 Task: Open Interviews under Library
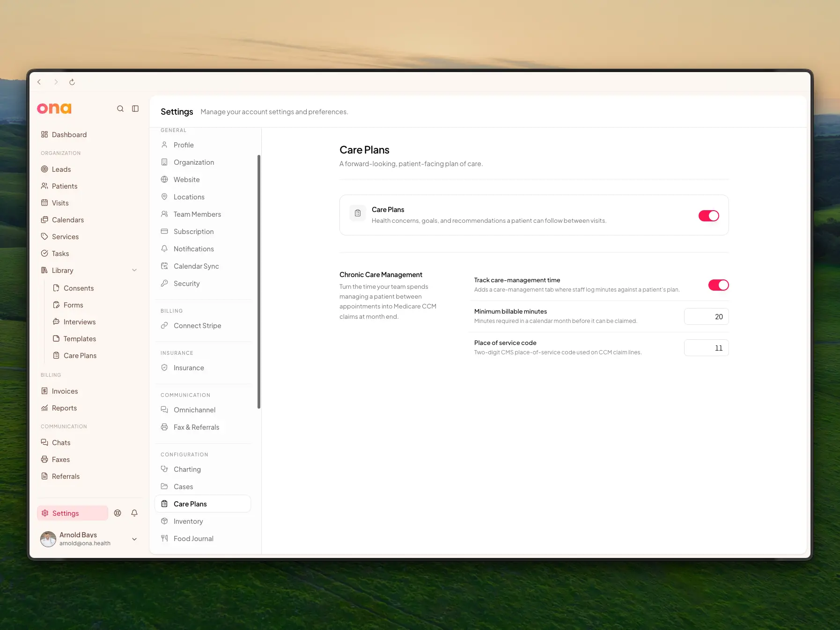coord(95,322)
